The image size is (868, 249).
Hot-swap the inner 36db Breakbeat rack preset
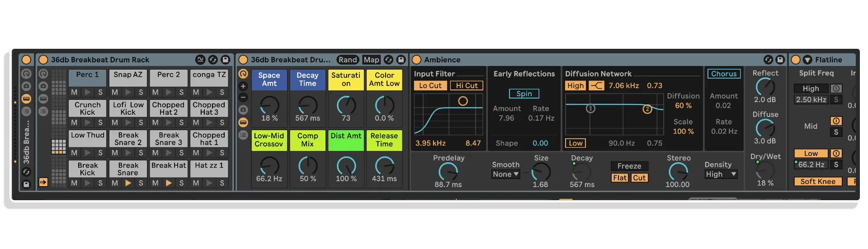tap(388, 60)
